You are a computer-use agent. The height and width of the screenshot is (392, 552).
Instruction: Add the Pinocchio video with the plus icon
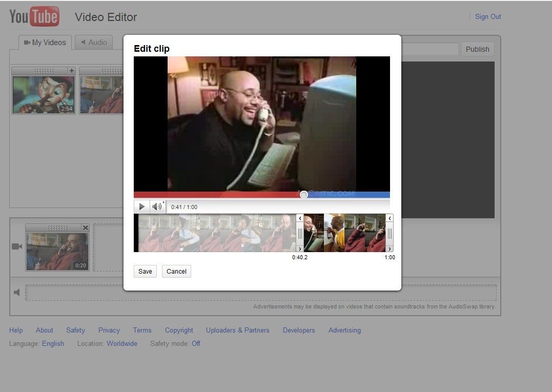[x=71, y=71]
